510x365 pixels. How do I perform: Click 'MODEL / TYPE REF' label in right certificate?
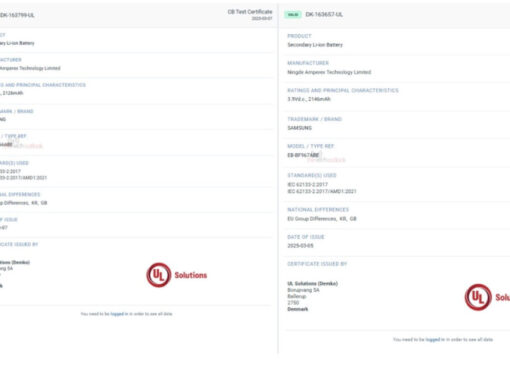(x=311, y=146)
